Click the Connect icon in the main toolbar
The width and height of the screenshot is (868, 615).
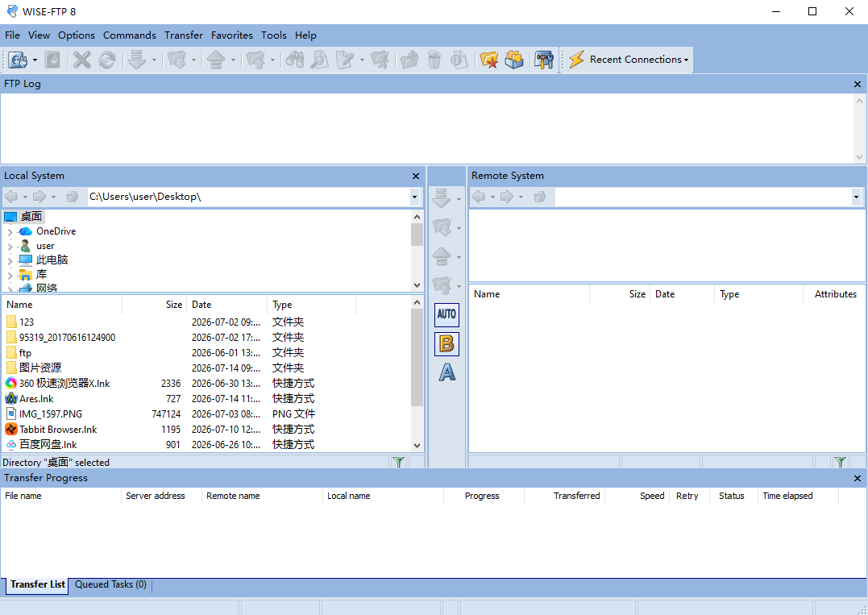click(19, 59)
